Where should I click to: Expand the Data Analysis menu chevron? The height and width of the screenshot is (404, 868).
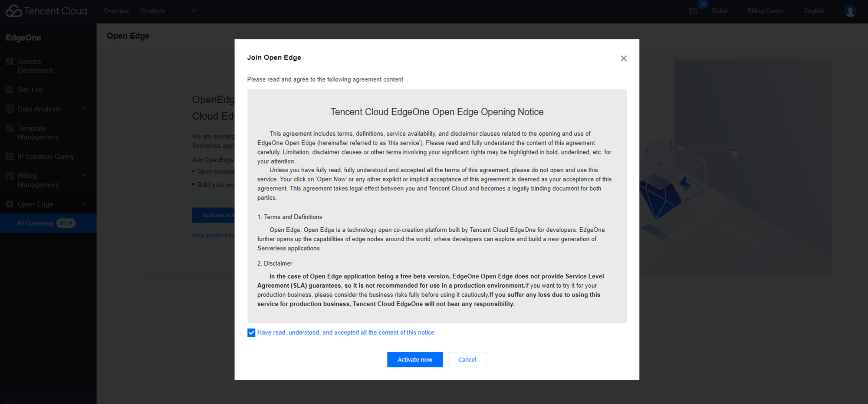[85, 109]
